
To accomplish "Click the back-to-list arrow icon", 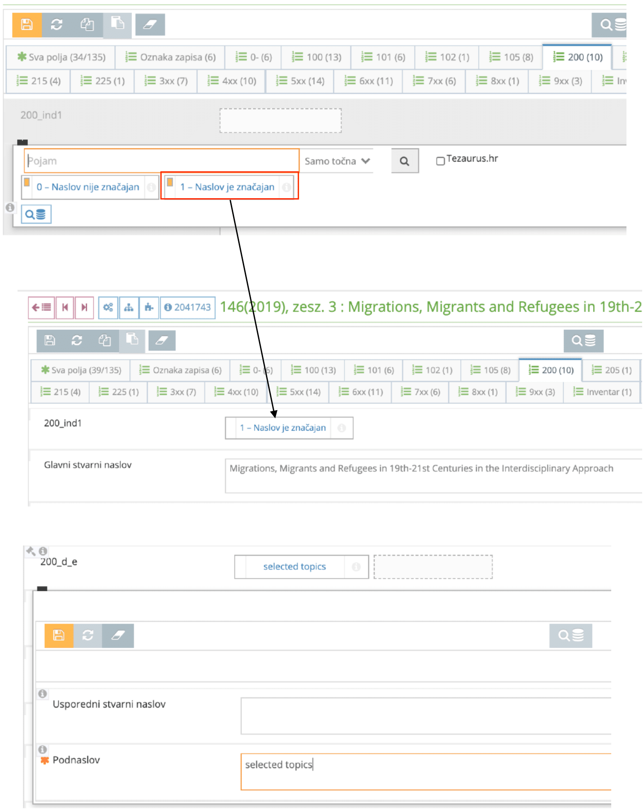I will [x=42, y=308].
